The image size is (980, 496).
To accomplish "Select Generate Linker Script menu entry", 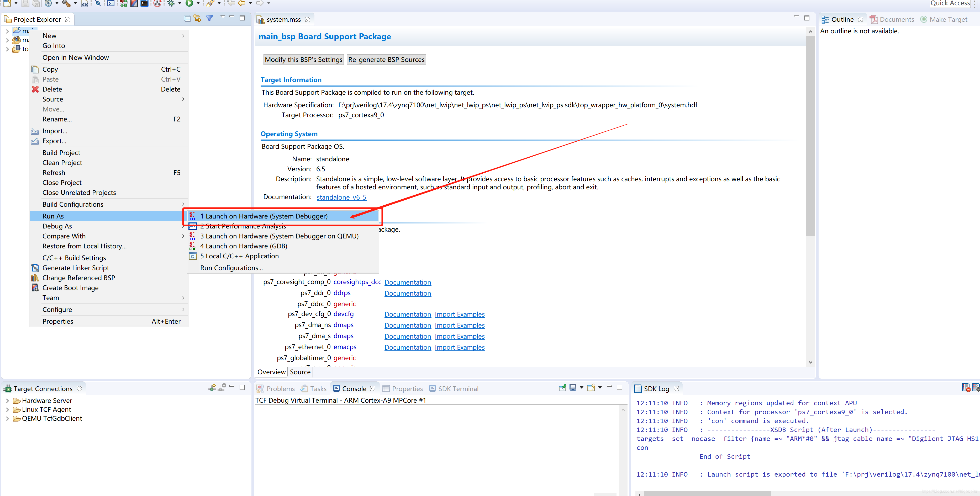I will [x=109, y=268].
